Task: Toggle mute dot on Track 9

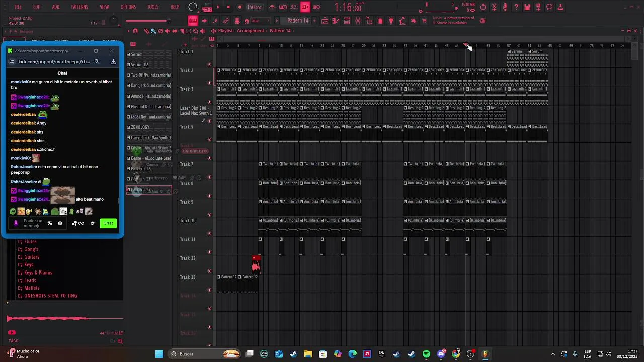Action: (x=209, y=214)
